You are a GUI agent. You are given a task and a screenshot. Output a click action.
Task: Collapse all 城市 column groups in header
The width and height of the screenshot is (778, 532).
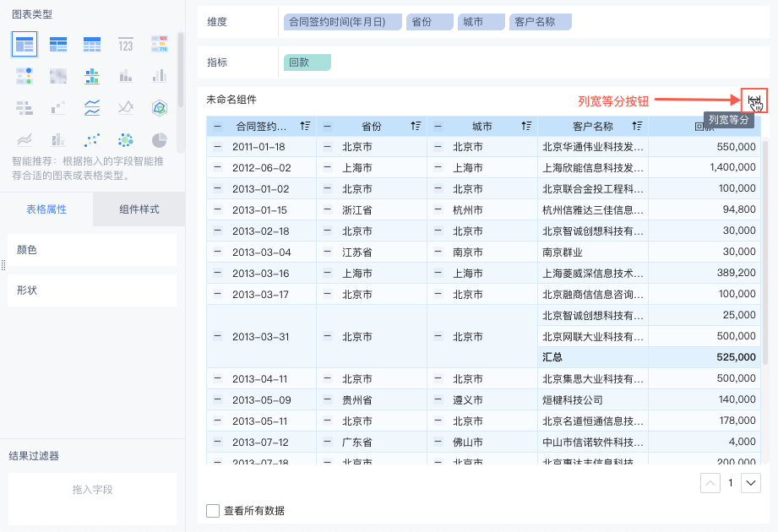(x=438, y=127)
